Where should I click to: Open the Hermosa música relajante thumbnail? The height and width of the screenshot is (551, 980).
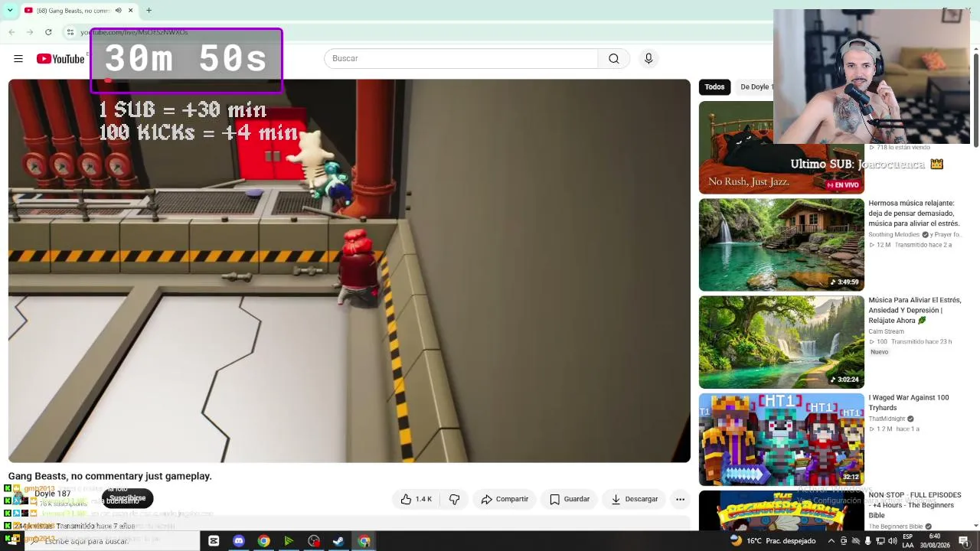pos(781,245)
